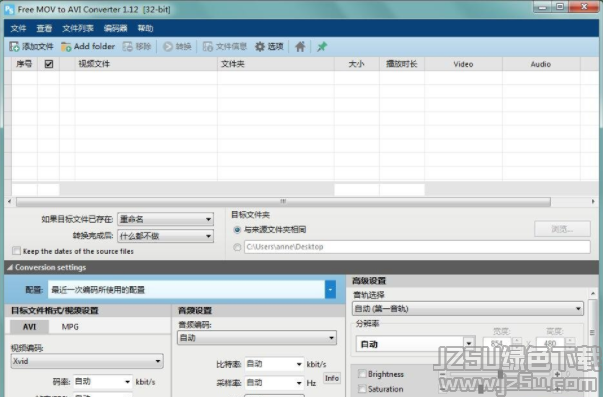The height and width of the screenshot is (397, 603).
Task: Open the 编码器 menu
Action: 115,28
